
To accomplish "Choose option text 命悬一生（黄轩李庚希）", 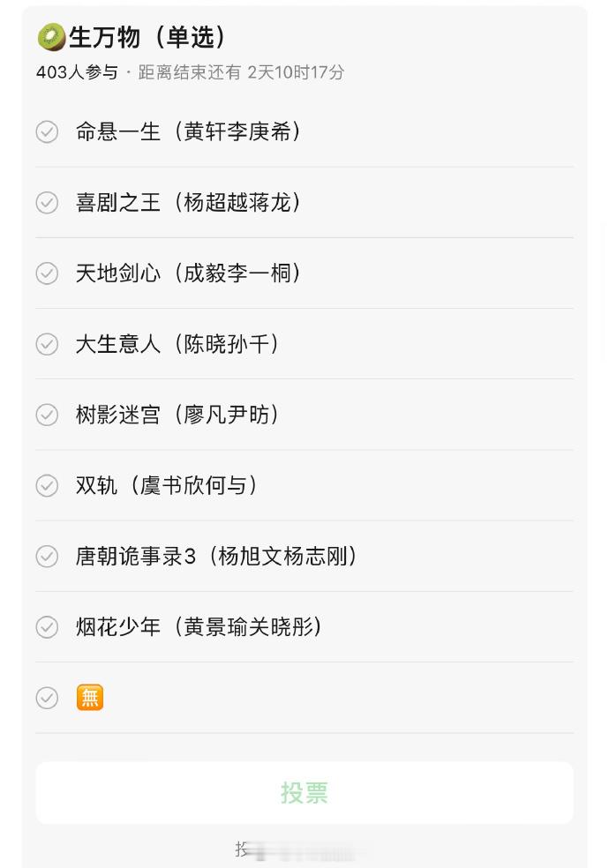I will [x=188, y=131].
